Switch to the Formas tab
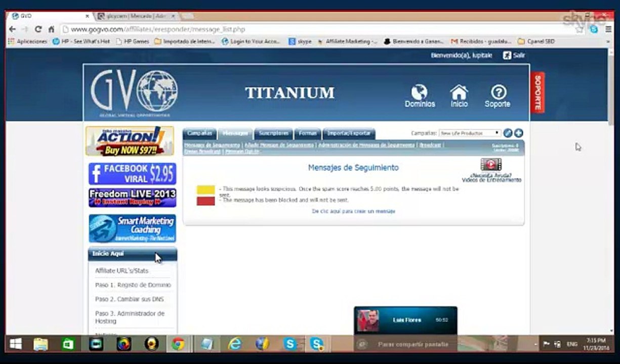The image size is (620, 364). pyautogui.click(x=307, y=133)
